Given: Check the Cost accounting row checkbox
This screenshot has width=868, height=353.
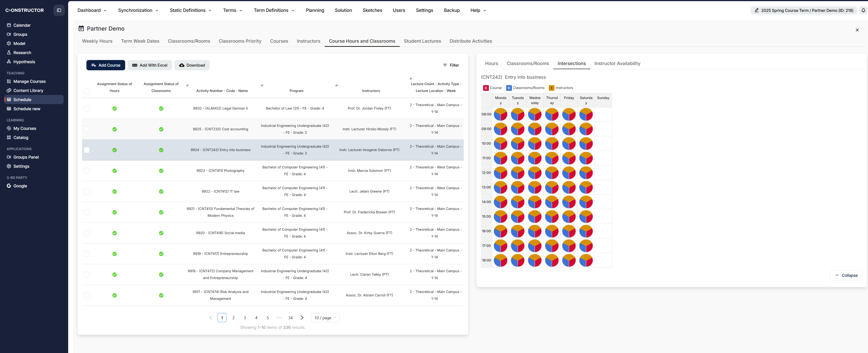Looking at the screenshot, I should (x=87, y=129).
